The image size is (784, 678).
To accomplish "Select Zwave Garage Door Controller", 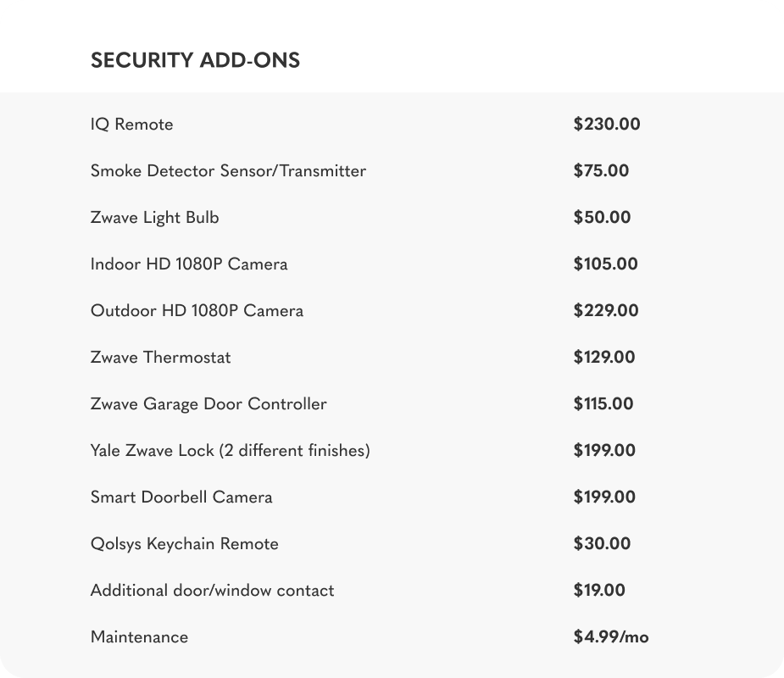I will click(209, 404).
